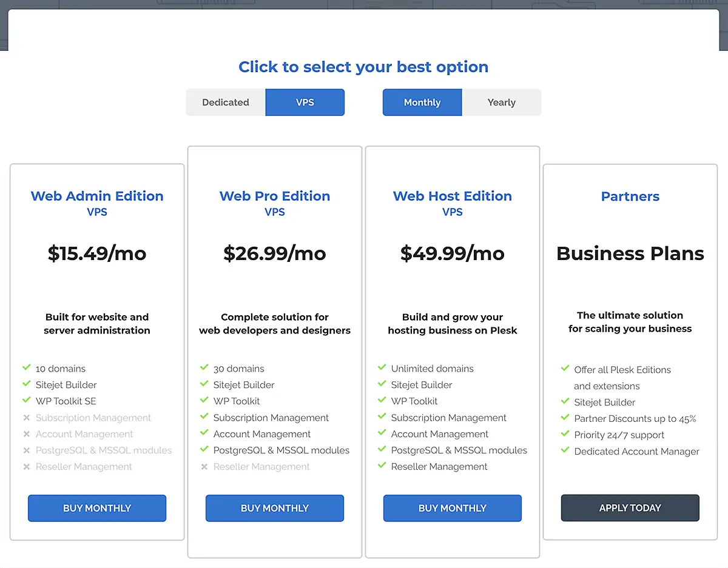This screenshot has width=728, height=568.
Task: Click checkmark beside Partner Discounts up to 45%
Action: tap(565, 418)
